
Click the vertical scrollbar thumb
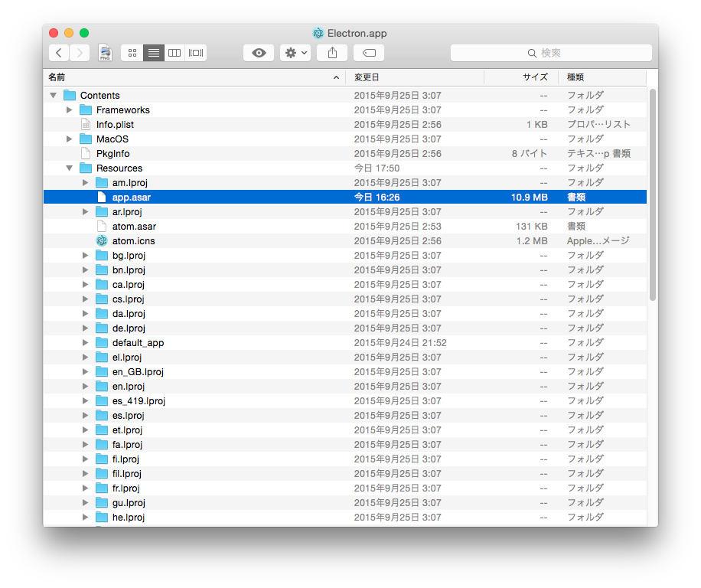pyautogui.click(x=652, y=194)
